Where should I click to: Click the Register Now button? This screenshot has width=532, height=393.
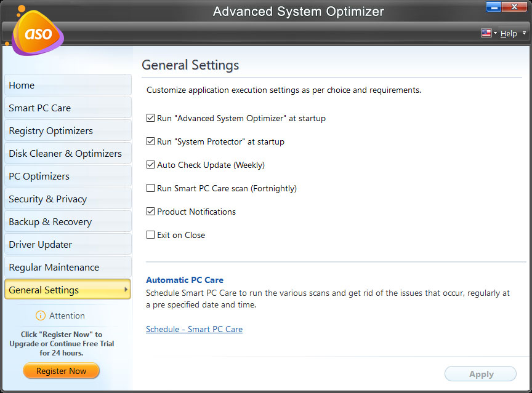coord(61,371)
